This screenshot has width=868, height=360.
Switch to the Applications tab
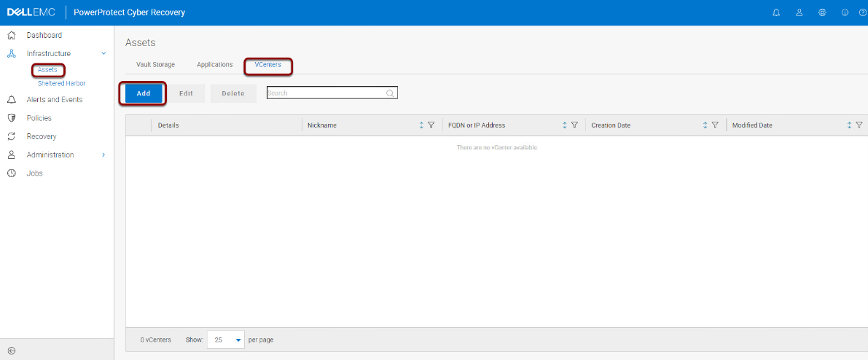point(215,65)
